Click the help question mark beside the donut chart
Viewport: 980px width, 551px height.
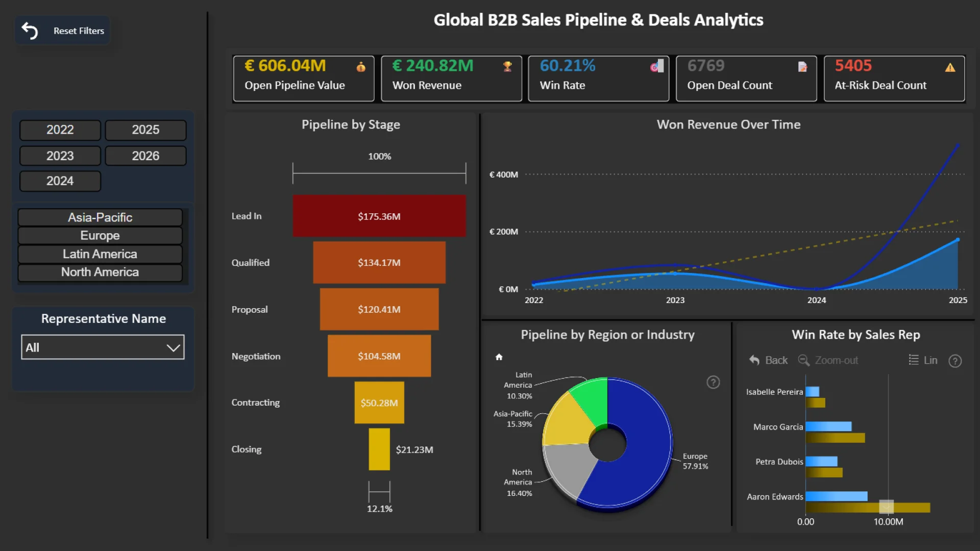[713, 382]
